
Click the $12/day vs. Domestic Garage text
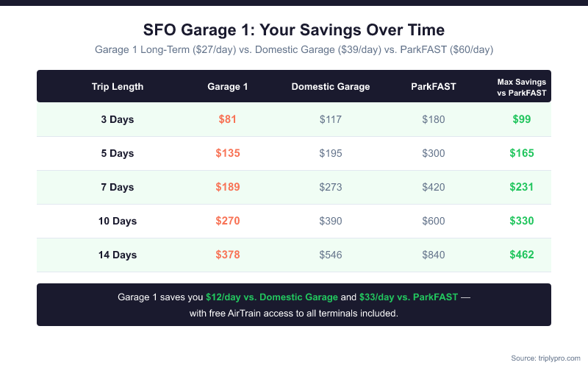[x=271, y=297]
